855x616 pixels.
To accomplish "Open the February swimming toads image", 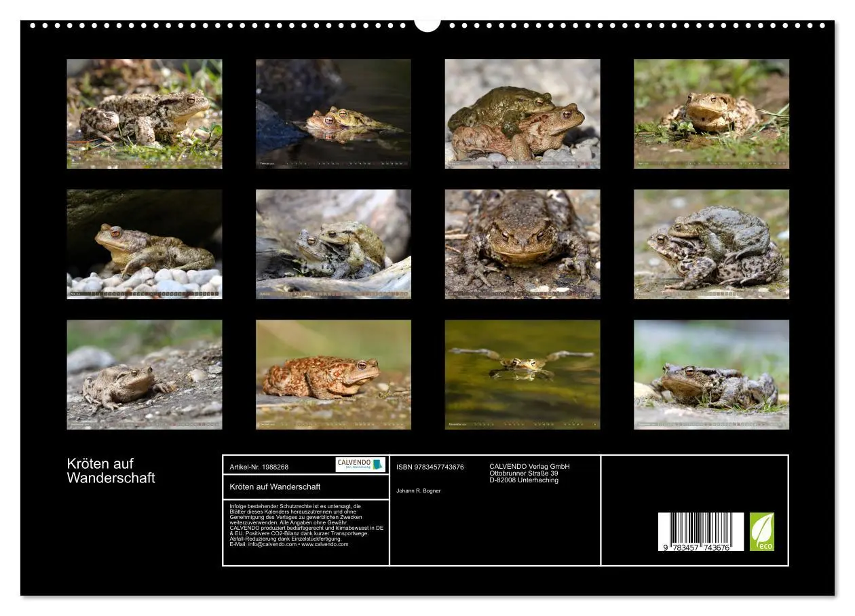I will (x=333, y=113).
